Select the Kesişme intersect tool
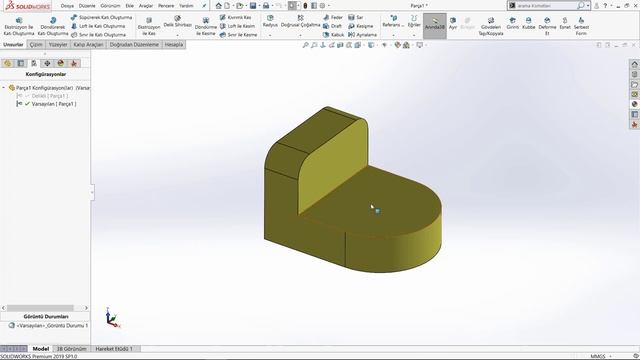The height and width of the screenshot is (360, 640). 360,26
